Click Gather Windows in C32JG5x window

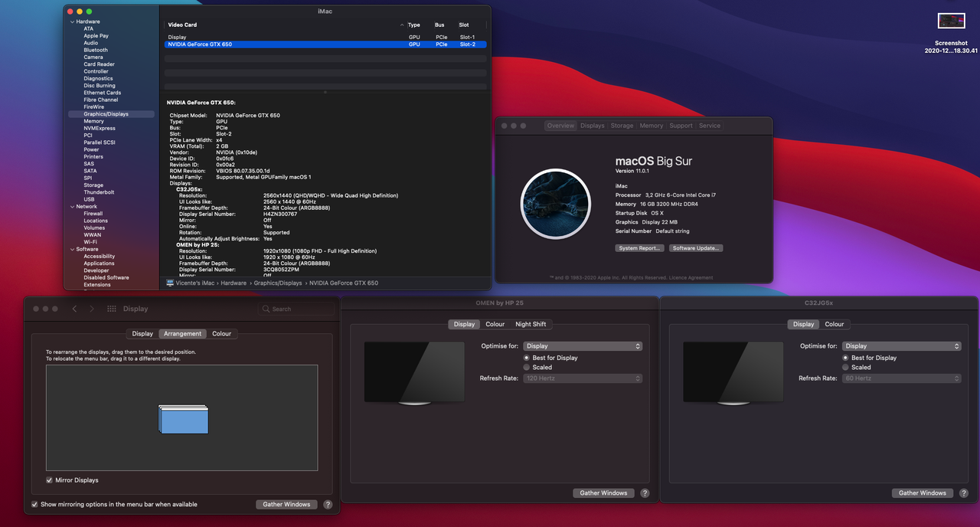tap(923, 493)
